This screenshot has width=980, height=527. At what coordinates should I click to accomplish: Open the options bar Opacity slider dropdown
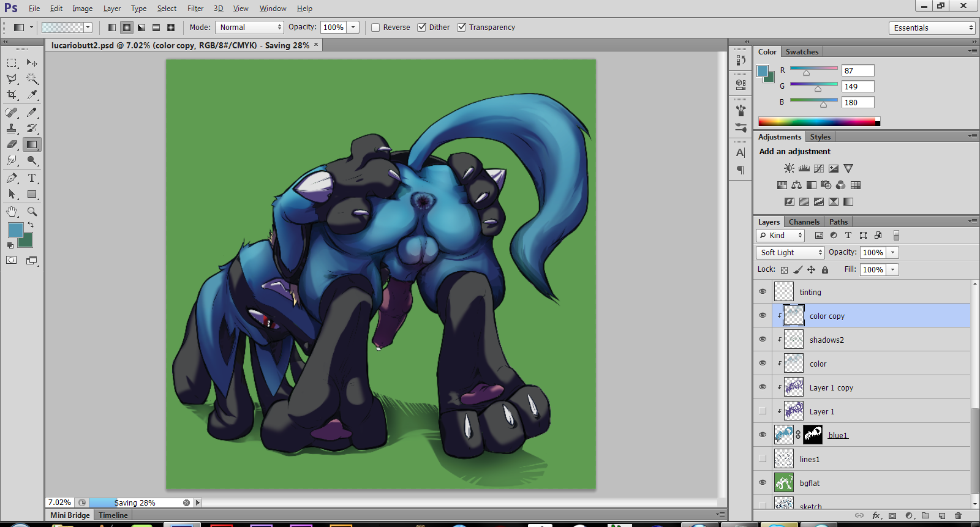coord(353,28)
